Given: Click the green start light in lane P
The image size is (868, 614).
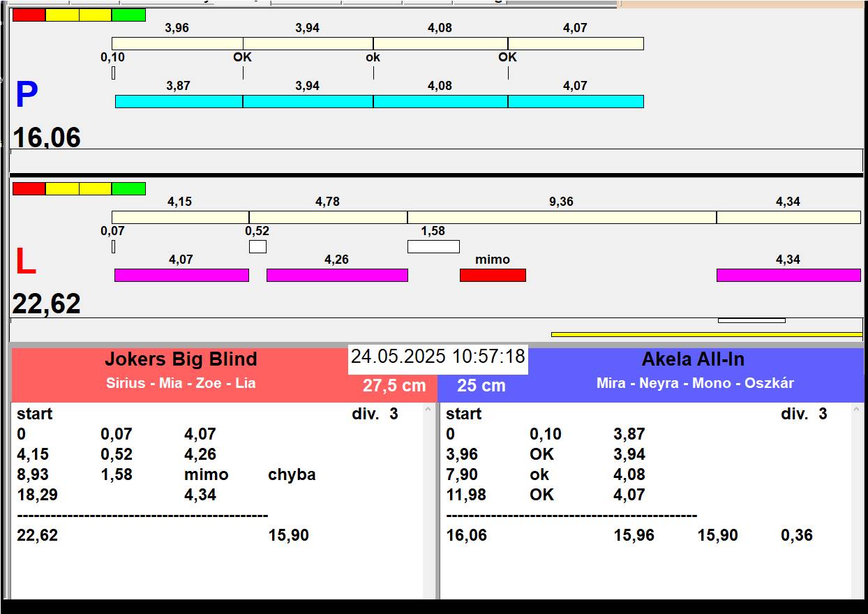Looking at the screenshot, I should click(128, 15).
